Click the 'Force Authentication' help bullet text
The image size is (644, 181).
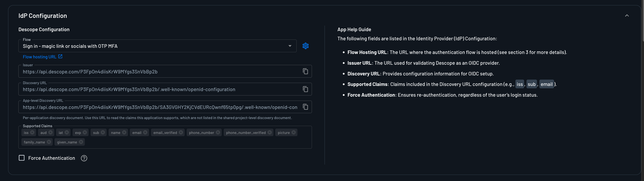(442, 95)
